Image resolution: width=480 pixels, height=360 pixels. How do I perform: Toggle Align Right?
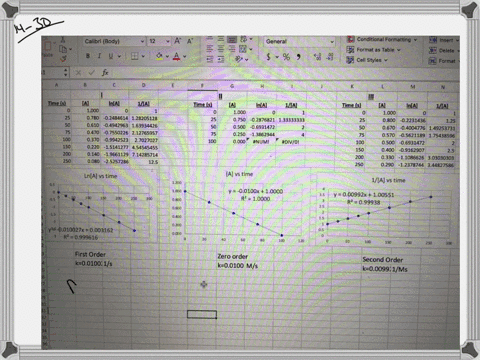[232, 49]
